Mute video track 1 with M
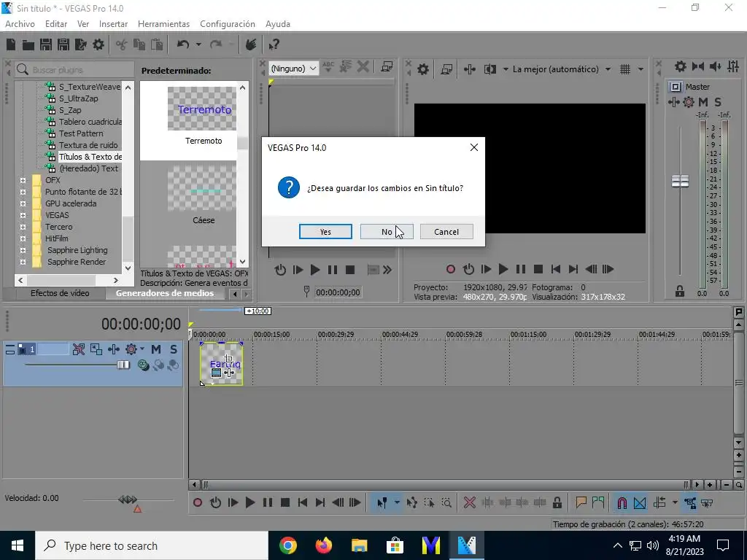This screenshot has width=747, height=560. click(156, 349)
